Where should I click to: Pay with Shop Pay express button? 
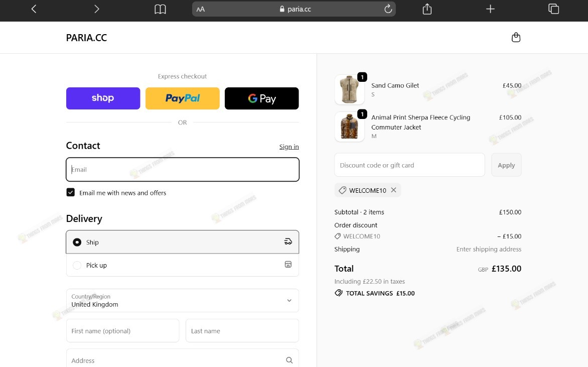point(103,98)
